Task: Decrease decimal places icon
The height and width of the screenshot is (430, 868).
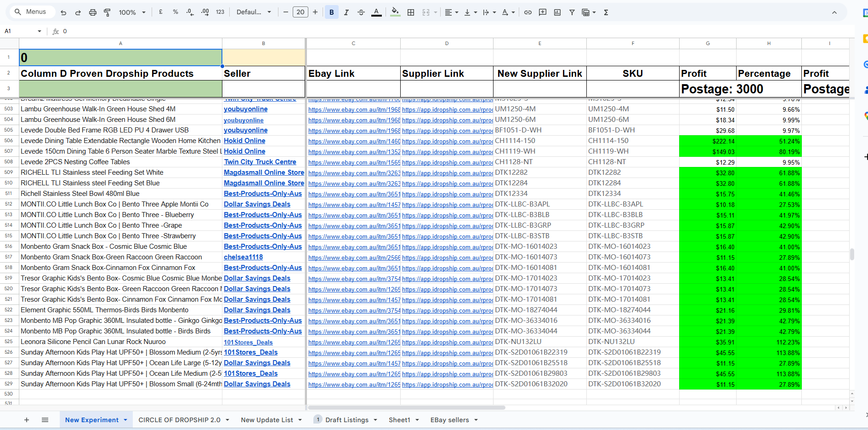Action: tap(190, 12)
